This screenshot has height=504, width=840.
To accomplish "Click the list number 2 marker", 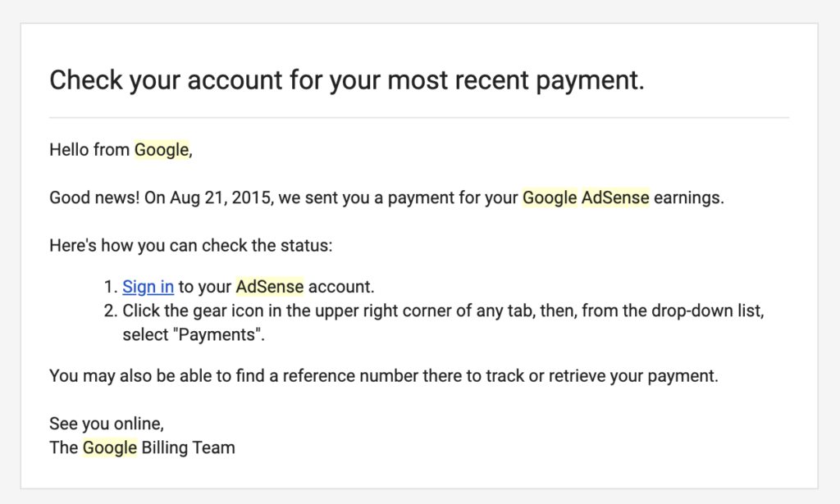I will click(111, 311).
